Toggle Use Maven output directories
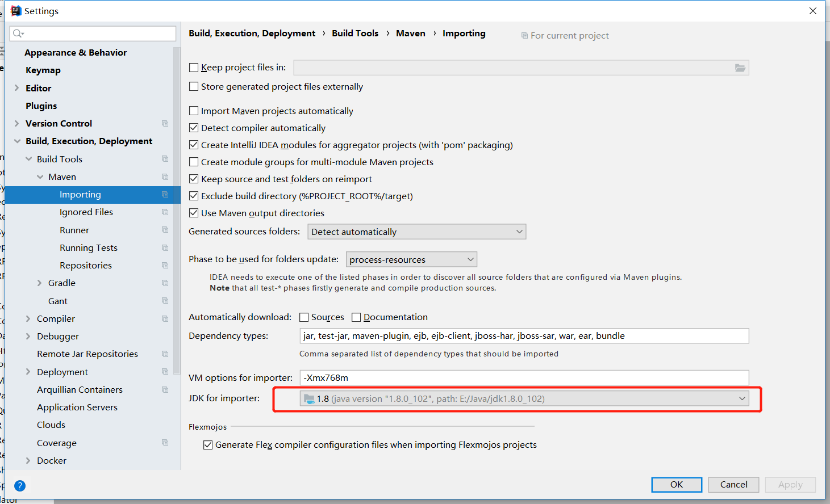 [x=194, y=213]
